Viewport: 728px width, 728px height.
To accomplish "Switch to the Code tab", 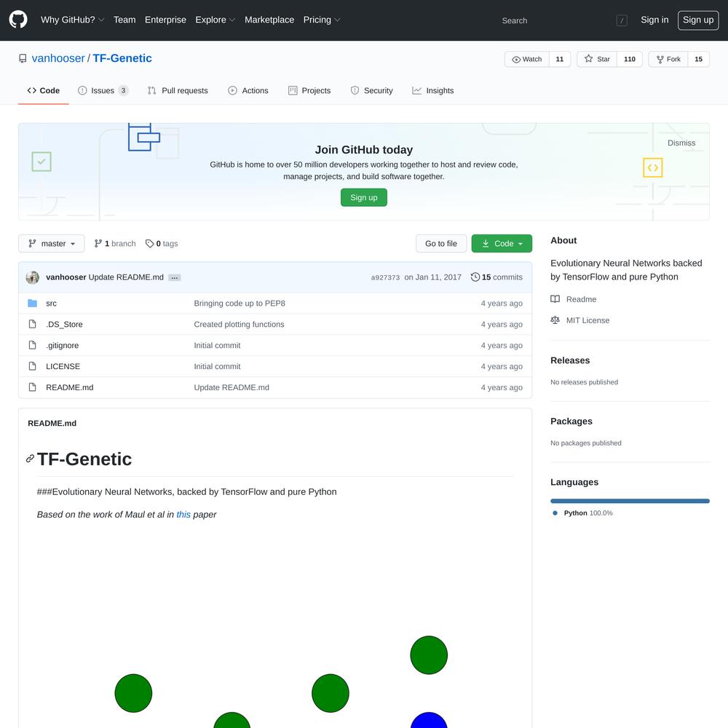I will 43,90.
